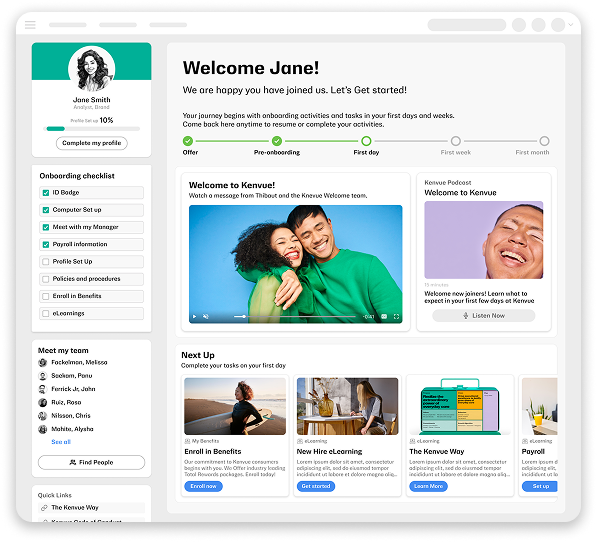597x542 pixels.
Task: Seek on the welcome video progress bar
Action: click(x=294, y=316)
